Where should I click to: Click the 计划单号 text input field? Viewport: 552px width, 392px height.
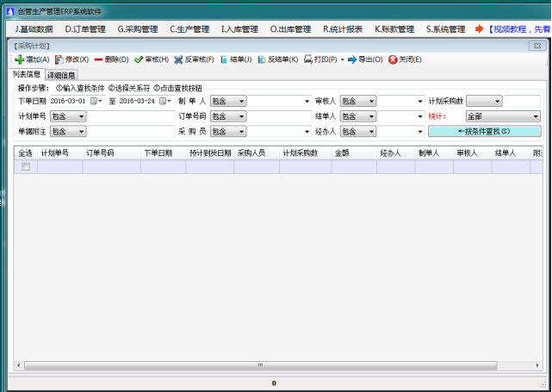(x=131, y=116)
